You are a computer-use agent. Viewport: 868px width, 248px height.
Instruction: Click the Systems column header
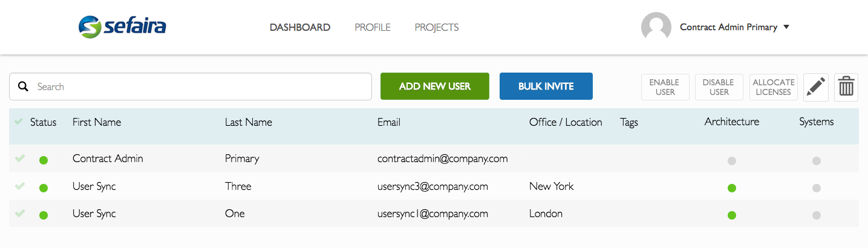point(817,122)
